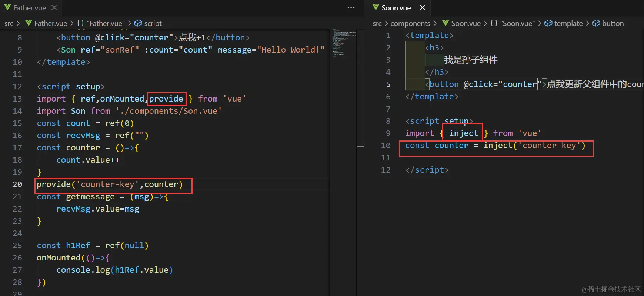Viewport: 644px width, 296px height.
Task: Click line number 10 in Soon.vue
Action: (x=386, y=146)
